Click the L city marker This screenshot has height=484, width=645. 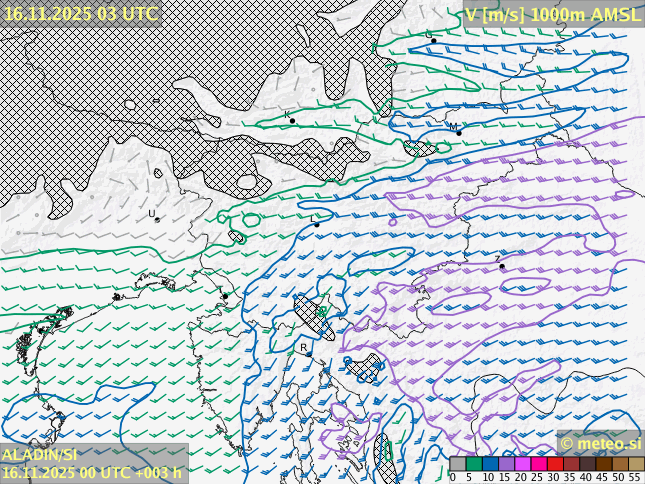click(x=317, y=224)
